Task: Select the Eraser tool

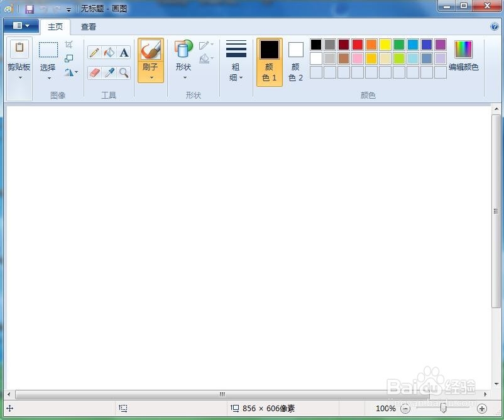Action: pyautogui.click(x=94, y=73)
